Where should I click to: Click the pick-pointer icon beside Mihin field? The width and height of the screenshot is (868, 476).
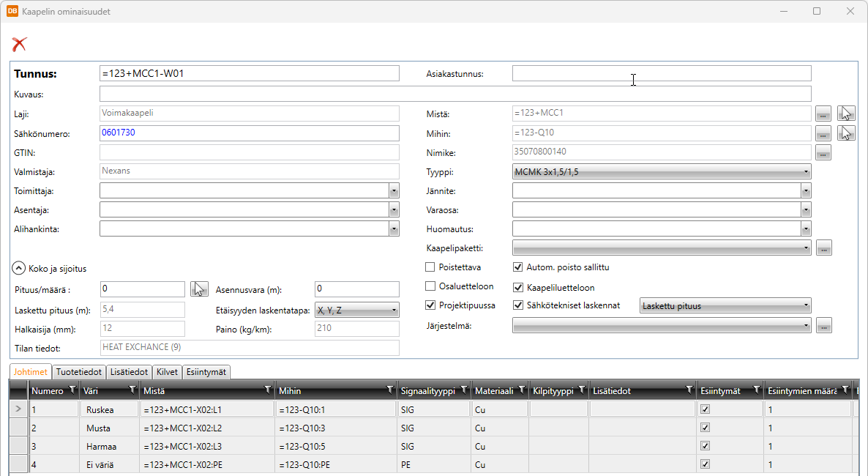[847, 133]
